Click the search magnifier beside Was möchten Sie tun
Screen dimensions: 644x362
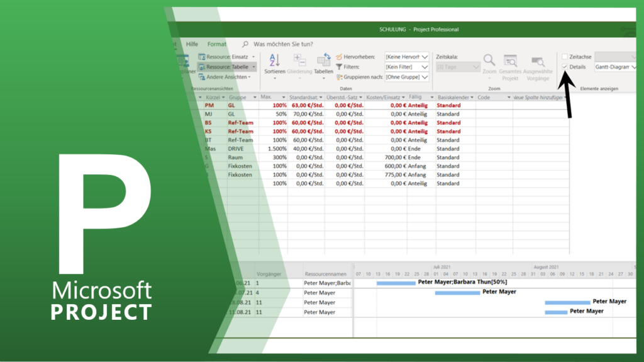click(245, 44)
